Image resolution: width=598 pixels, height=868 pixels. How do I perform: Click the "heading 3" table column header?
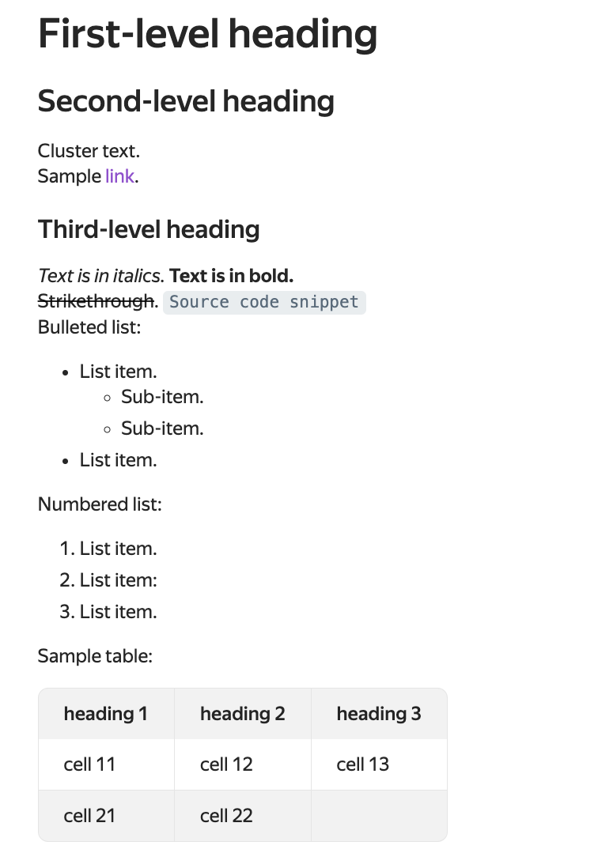(378, 714)
